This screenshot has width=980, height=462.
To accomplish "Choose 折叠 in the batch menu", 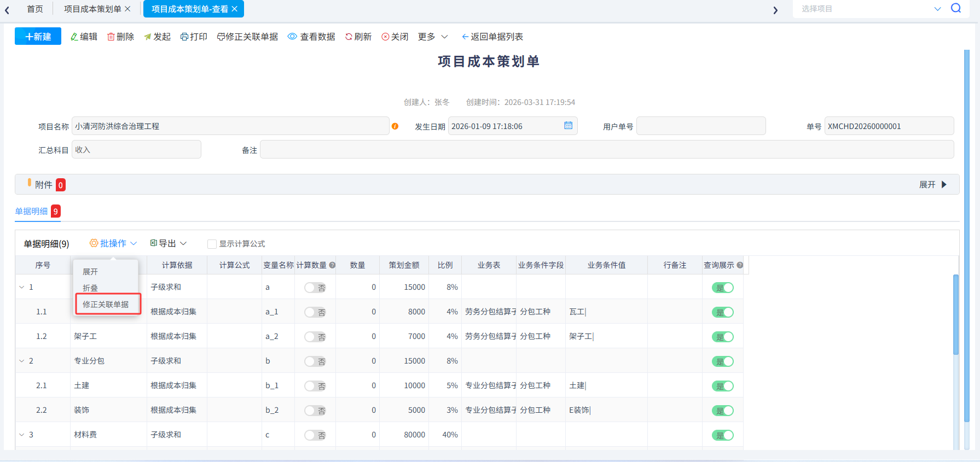I will (x=90, y=288).
